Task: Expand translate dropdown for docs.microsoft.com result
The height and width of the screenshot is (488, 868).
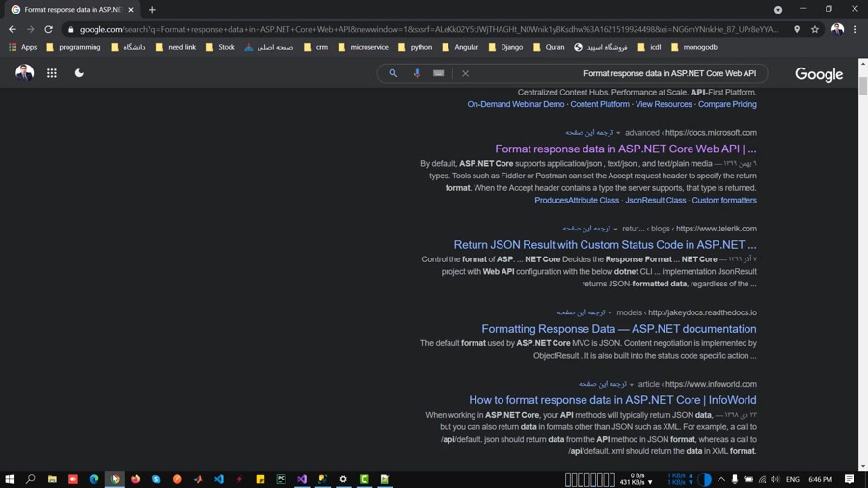Action: coord(618,133)
